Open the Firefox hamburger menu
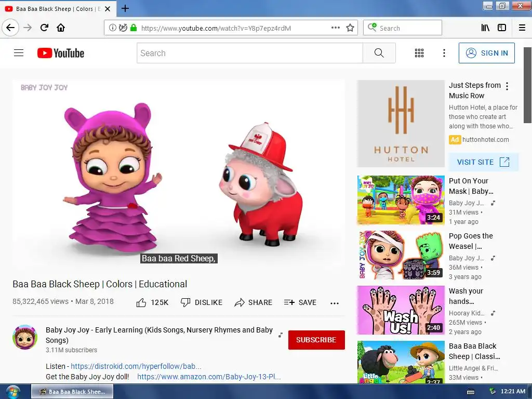Image resolution: width=532 pixels, height=399 pixels. pos(522,28)
